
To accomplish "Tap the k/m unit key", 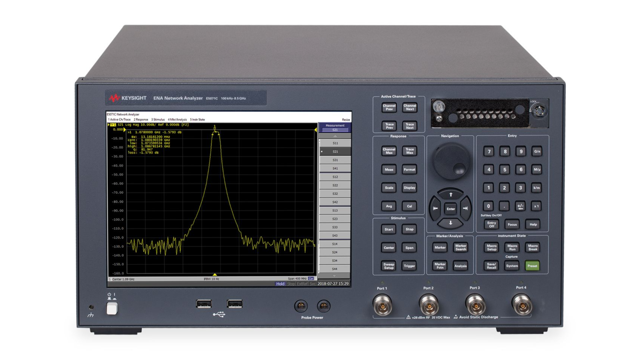I will [x=537, y=188].
